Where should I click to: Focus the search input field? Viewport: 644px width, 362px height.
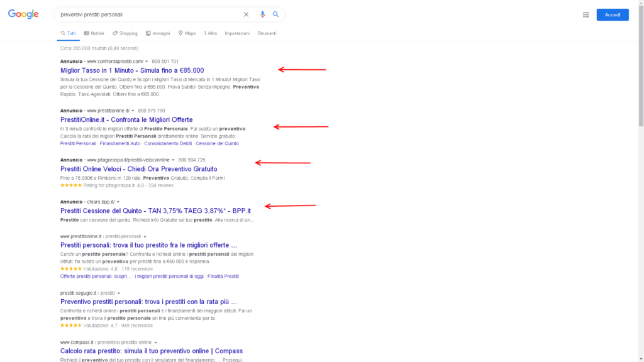(150, 14)
